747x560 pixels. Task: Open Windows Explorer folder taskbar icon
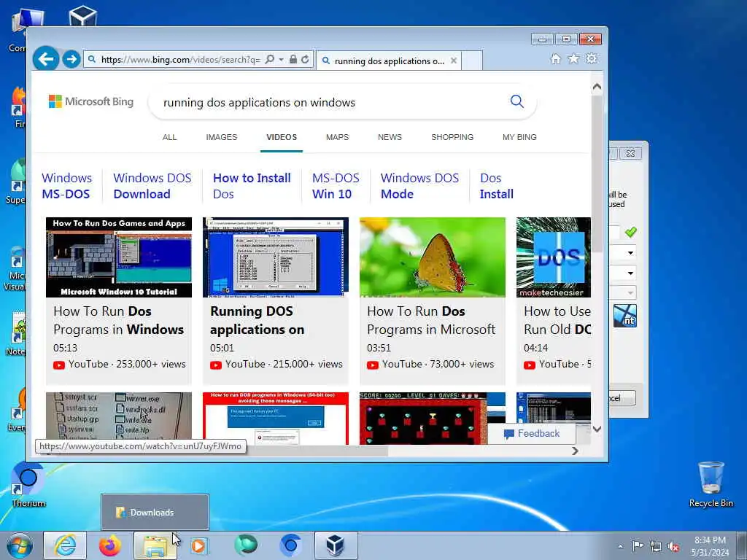(155, 545)
